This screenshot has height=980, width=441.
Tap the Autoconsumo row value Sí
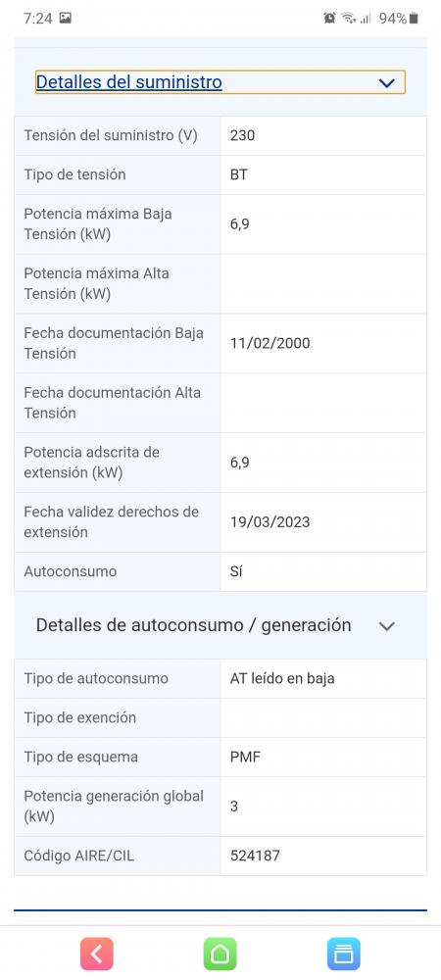click(236, 571)
